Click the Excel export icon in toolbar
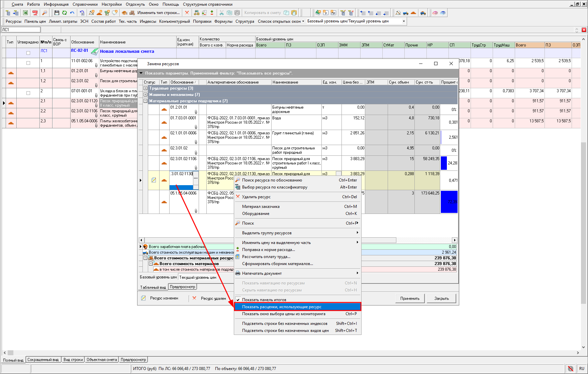The width and height of the screenshot is (588, 374). (x=25, y=13)
